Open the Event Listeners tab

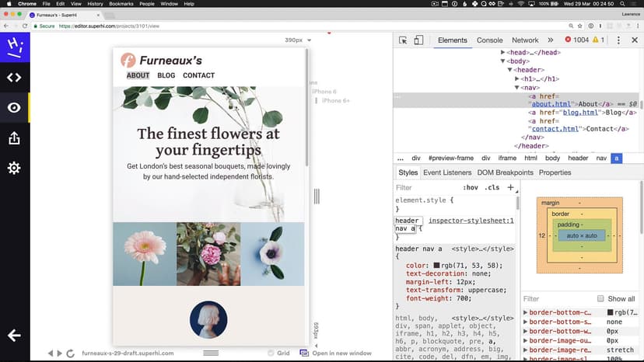[447, 172]
